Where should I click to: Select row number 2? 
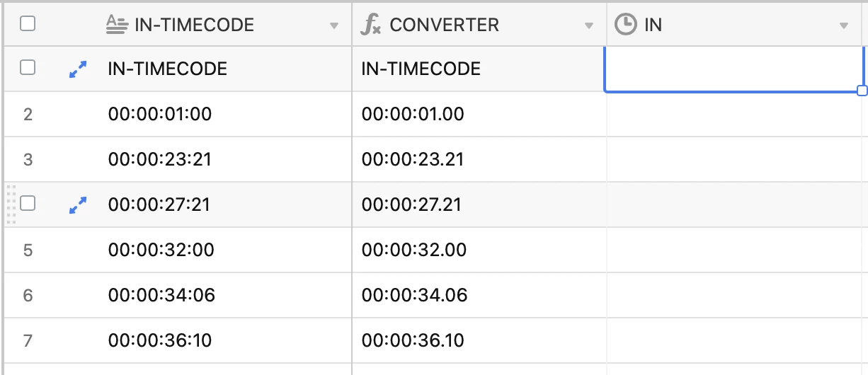click(x=28, y=114)
